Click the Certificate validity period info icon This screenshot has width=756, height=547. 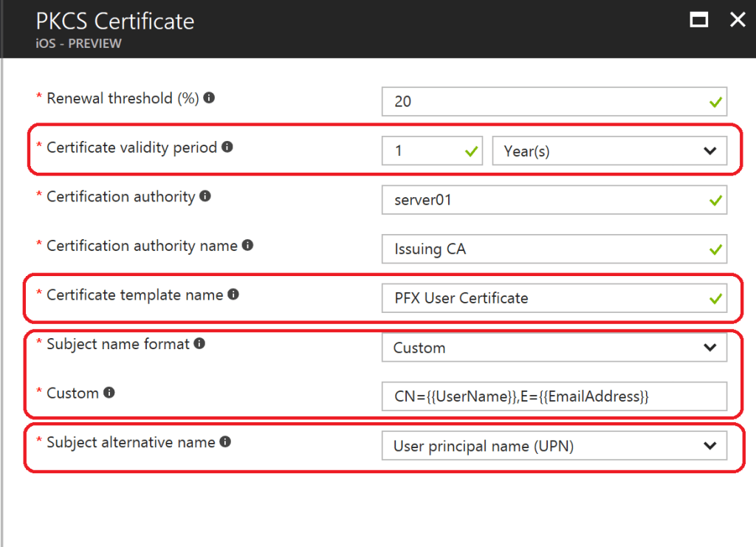(x=227, y=147)
